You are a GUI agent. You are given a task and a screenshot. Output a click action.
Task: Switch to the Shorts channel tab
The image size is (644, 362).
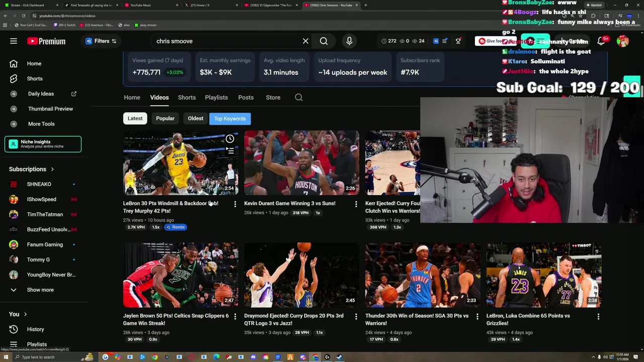click(x=187, y=98)
